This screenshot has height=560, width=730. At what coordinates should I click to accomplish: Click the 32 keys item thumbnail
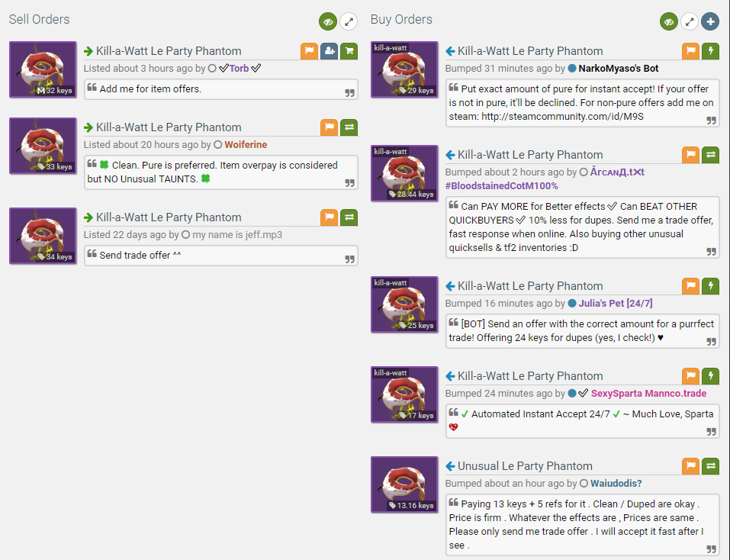tap(43, 69)
